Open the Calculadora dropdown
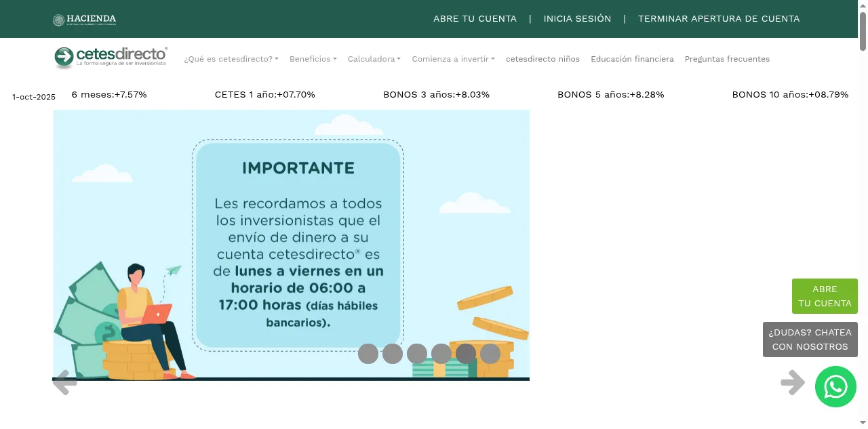 click(x=374, y=59)
